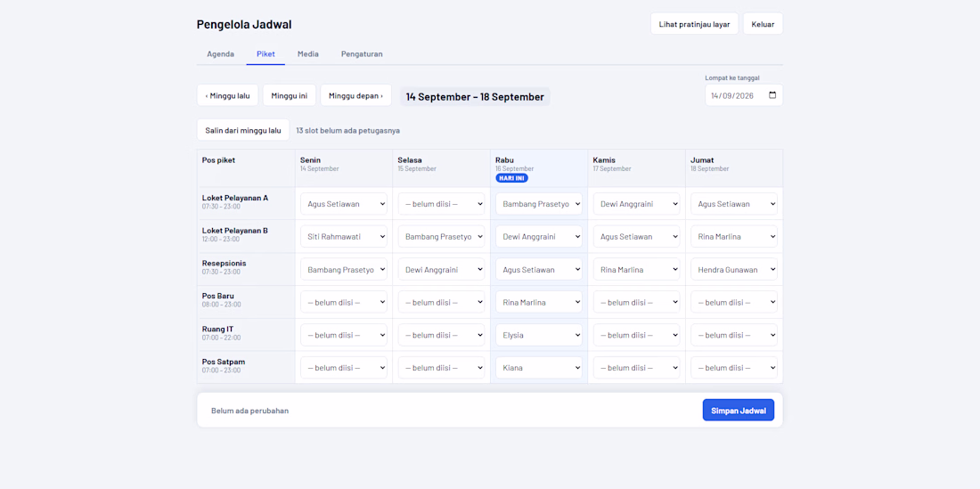Jump to Minggu ini

290,95
